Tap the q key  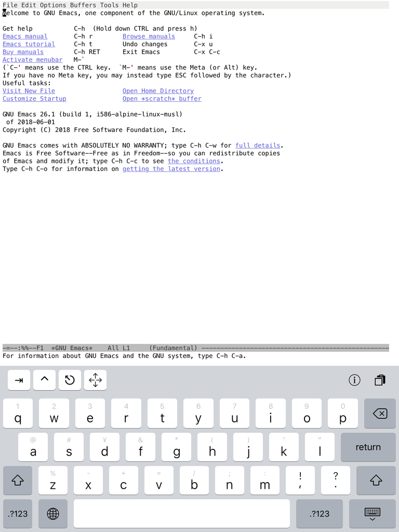tap(18, 413)
